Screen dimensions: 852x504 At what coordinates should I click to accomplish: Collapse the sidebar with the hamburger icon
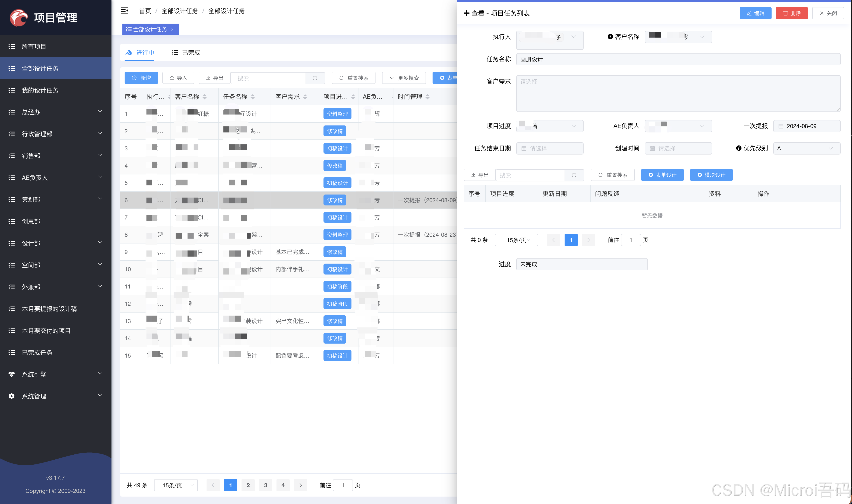124,10
